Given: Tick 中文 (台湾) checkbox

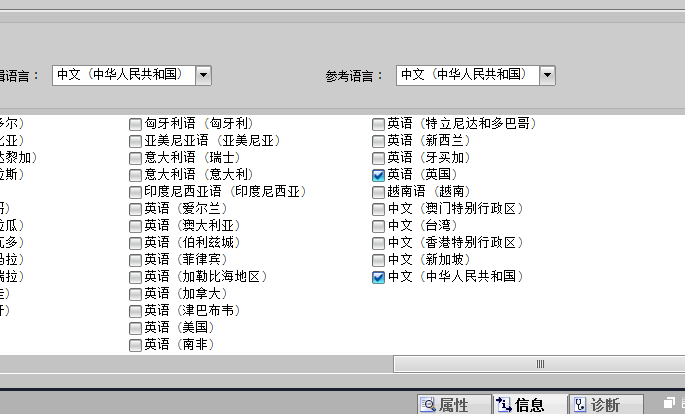Looking at the screenshot, I should point(378,227).
